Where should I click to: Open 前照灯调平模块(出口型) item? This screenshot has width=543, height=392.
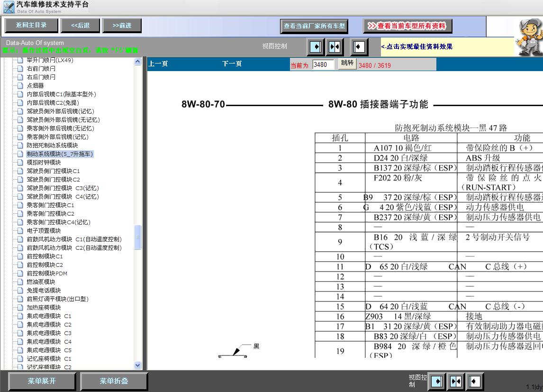coord(57,299)
